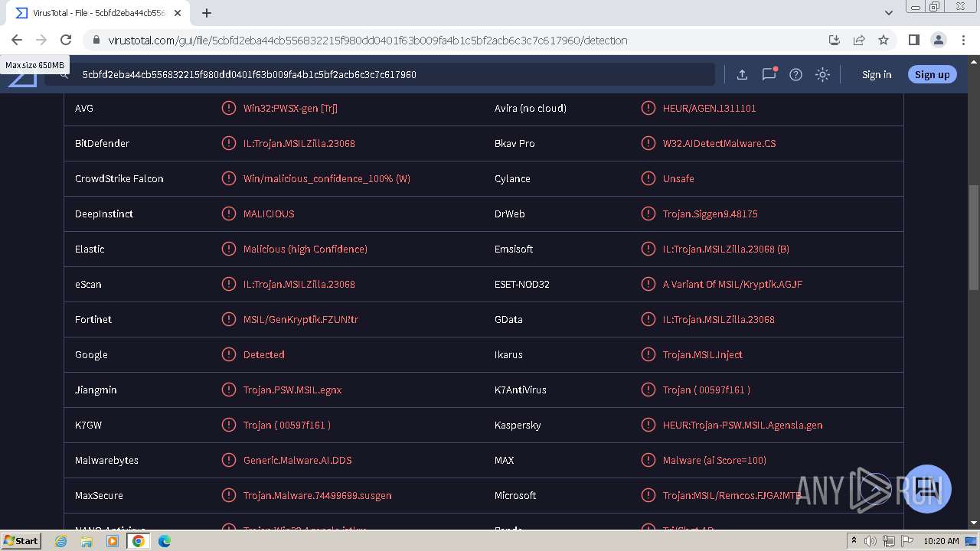This screenshot has width=980, height=551.
Task: Open the Chrome profile avatar
Action: 938,40
